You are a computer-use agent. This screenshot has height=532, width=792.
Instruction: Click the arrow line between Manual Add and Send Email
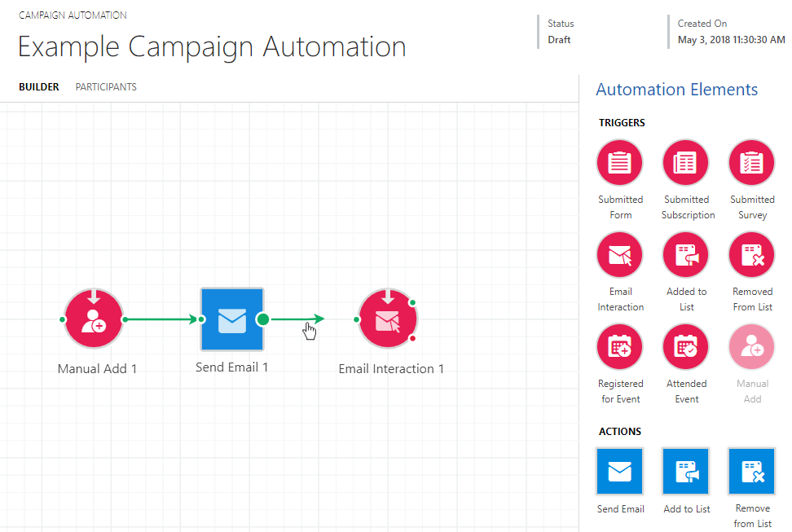click(x=161, y=319)
